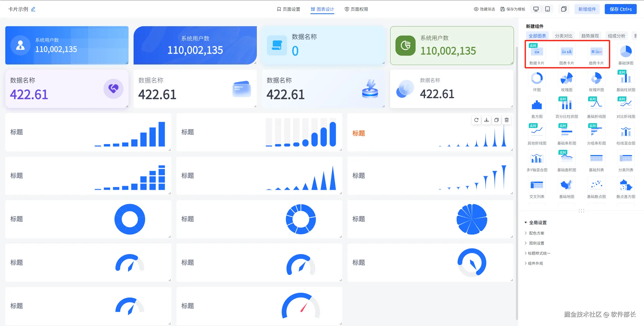The width and height of the screenshot is (644, 326).
Task: Click the refresh icon on the orange-titled card
Action: [476, 120]
